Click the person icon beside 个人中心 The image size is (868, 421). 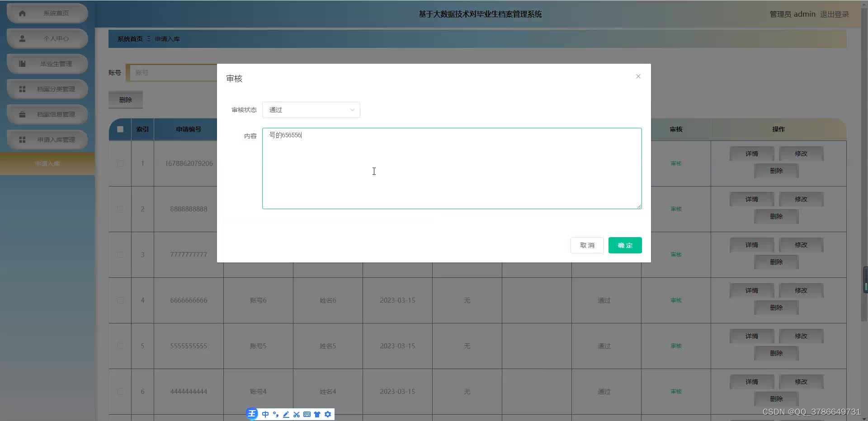pyautogui.click(x=22, y=38)
